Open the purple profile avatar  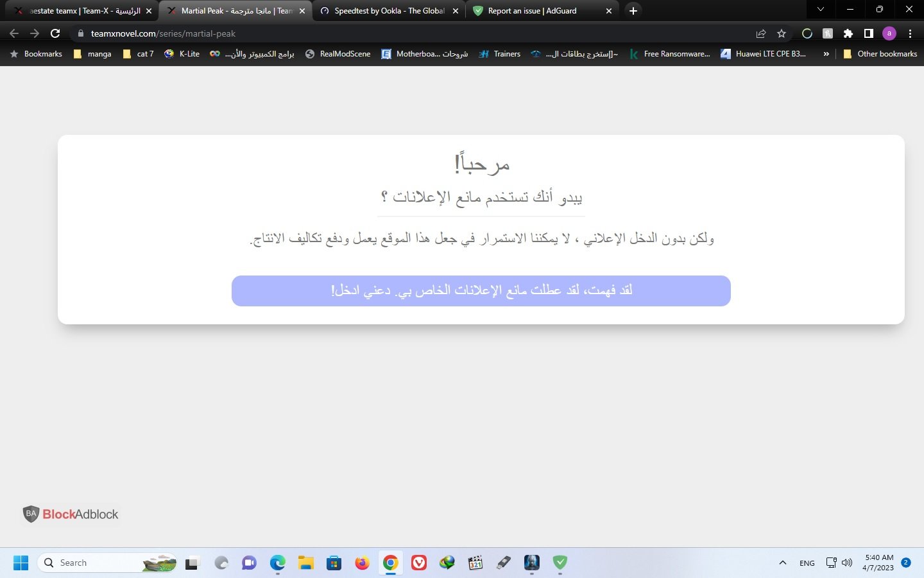pyautogui.click(x=889, y=33)
